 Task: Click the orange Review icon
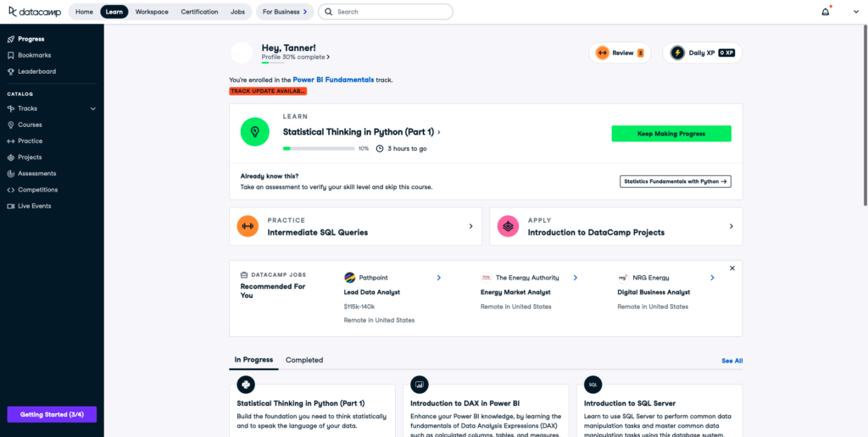click(603, 53)
